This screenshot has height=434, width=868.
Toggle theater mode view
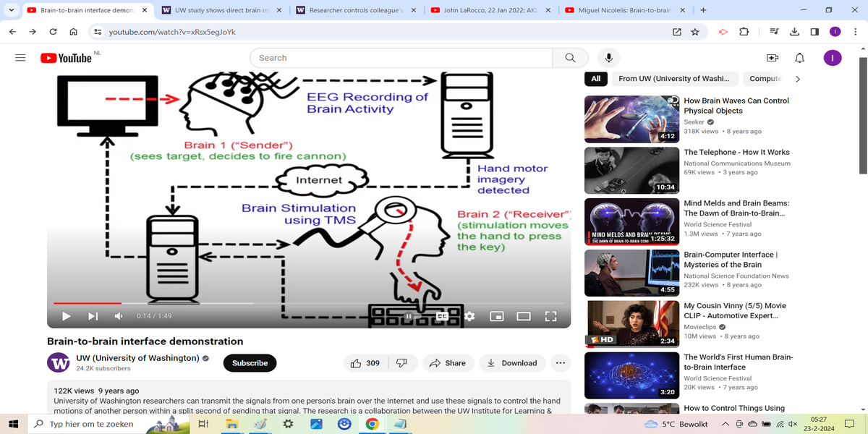coord(524,316)
